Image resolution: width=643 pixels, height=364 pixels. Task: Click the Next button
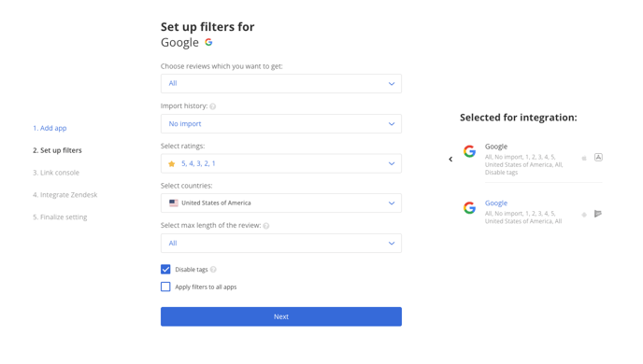(x=281, y=316)
